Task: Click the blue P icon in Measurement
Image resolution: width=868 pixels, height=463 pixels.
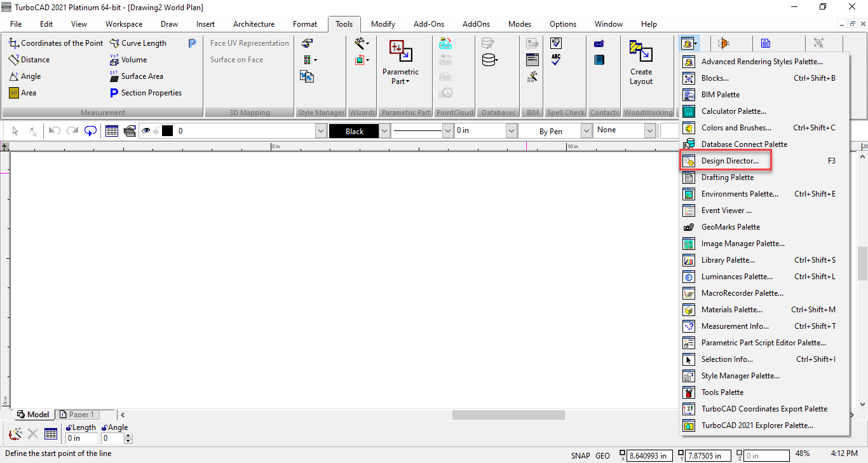Action: [x=193, y=43]
